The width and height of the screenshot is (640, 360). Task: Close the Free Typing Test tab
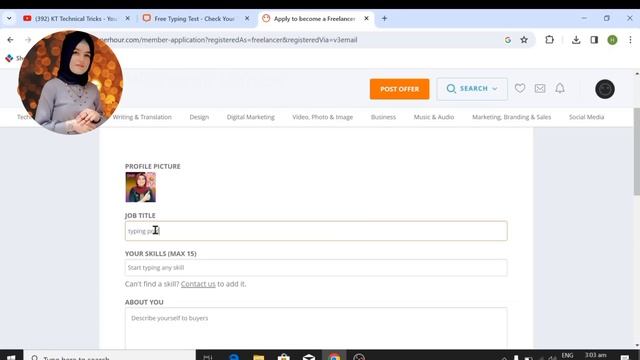[247, 18]
